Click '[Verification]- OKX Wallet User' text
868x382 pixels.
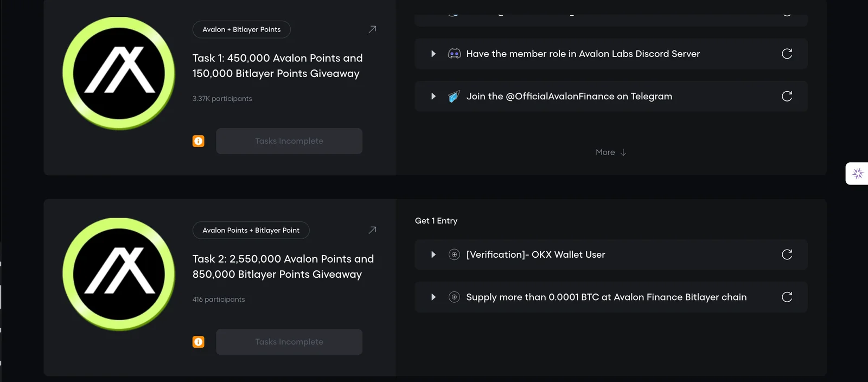[x=536, y=254]
